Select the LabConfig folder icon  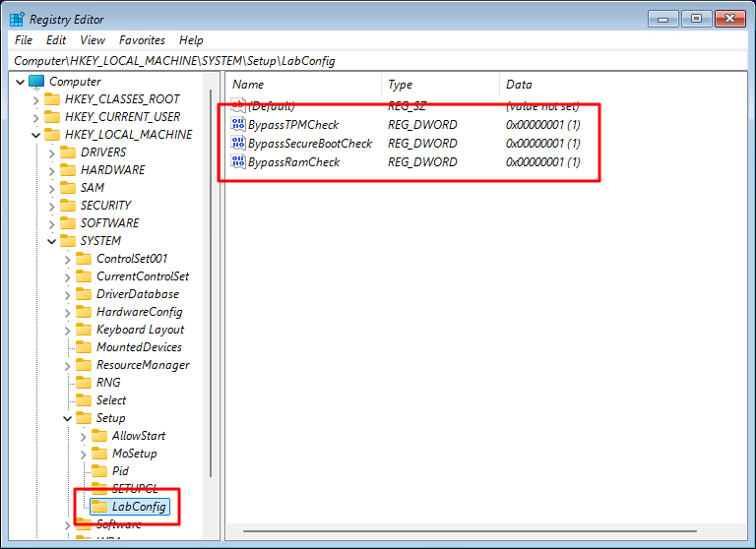click(x=99, y=507)
